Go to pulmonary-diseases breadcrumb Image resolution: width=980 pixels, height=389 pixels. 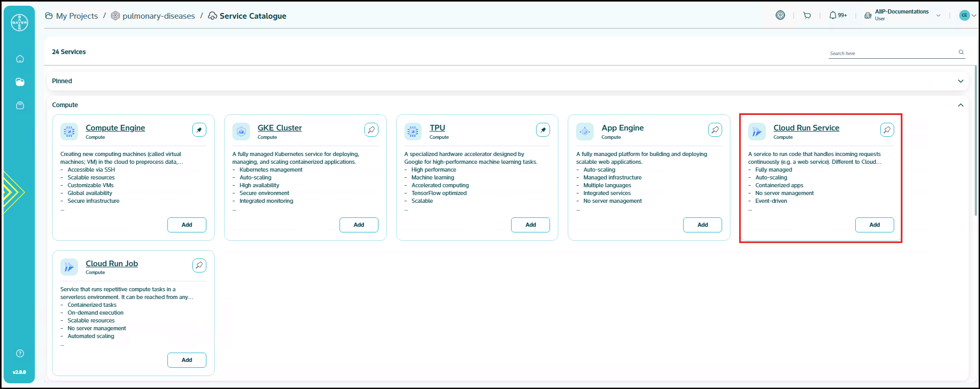click(158, 16)
